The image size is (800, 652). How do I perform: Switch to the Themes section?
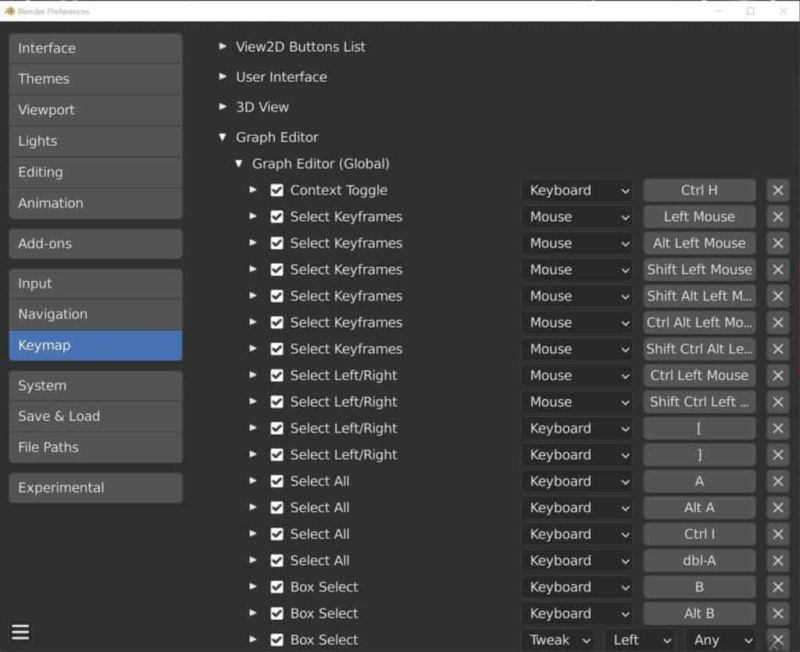tap(95, 78)
